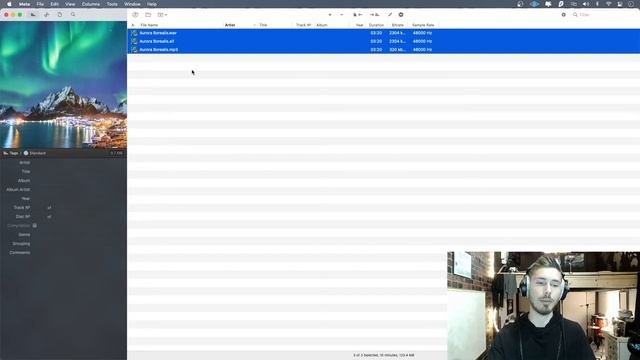Open the File menu
Viewport: 640px width, 360px height.
(40, 4)
